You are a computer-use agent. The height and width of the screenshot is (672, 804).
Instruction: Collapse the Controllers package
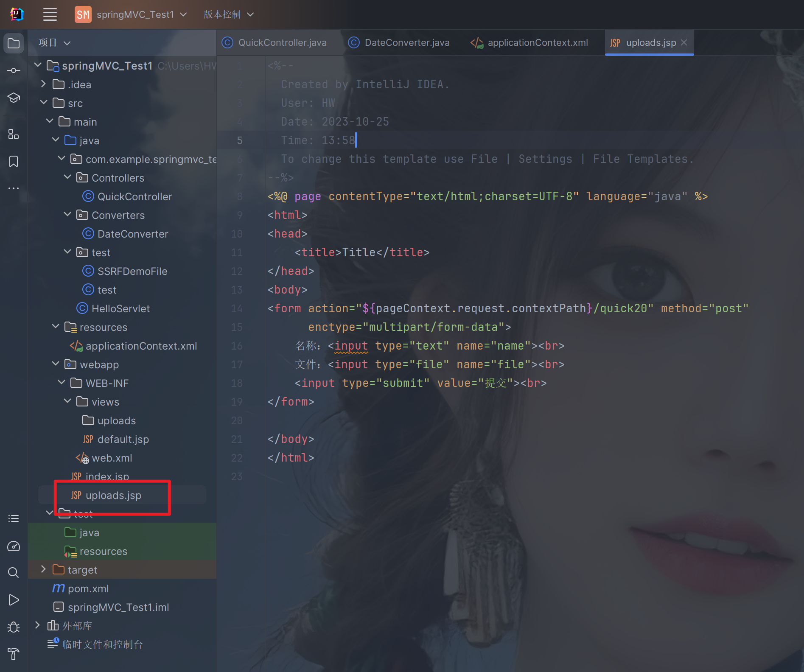(67, 177)
